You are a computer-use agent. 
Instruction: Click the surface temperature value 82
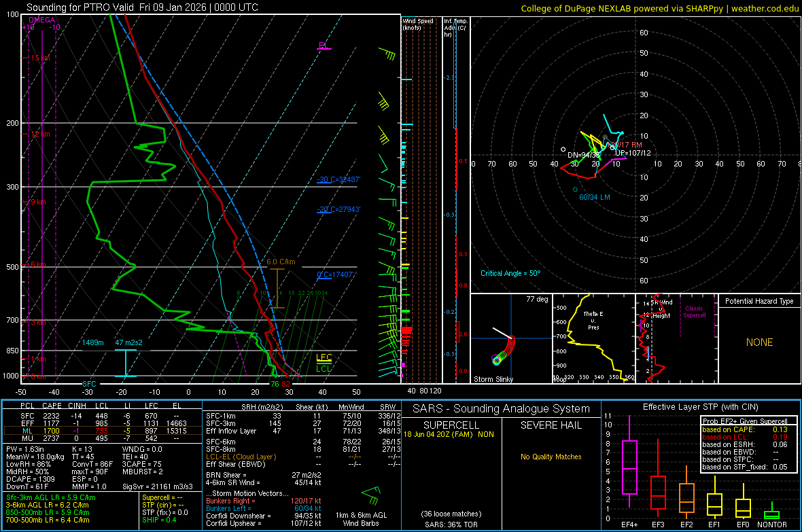coord(285,384)
